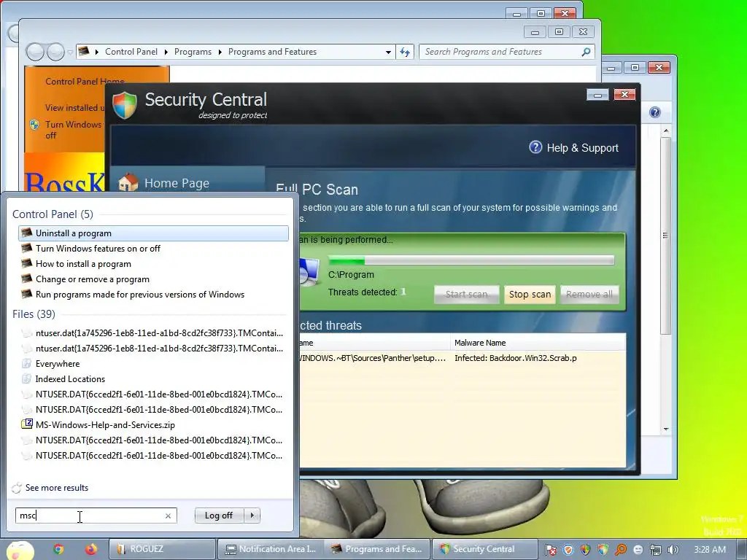Clear the start menu search box

(168, 516)
